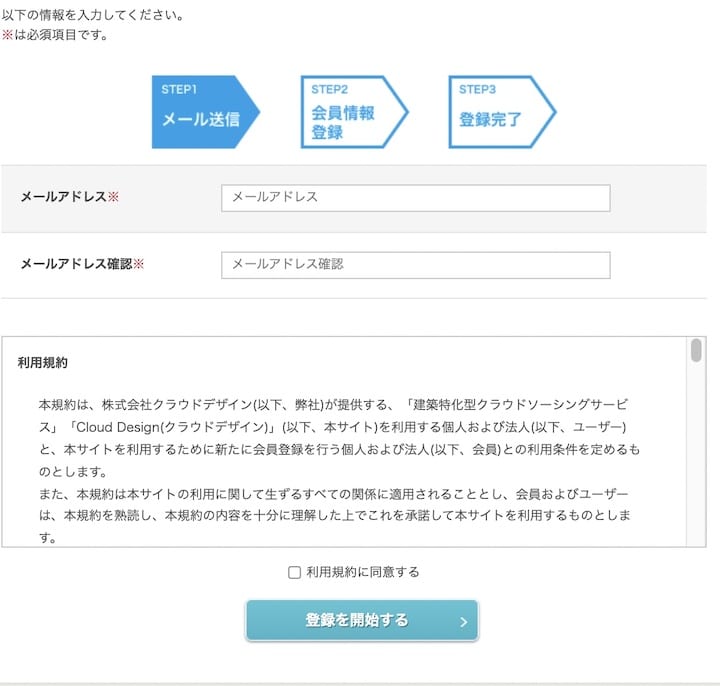Click the 以下の情報を入力してください instruction text
The width and height of the screenshot is (720, 686).
pos(92,17)
